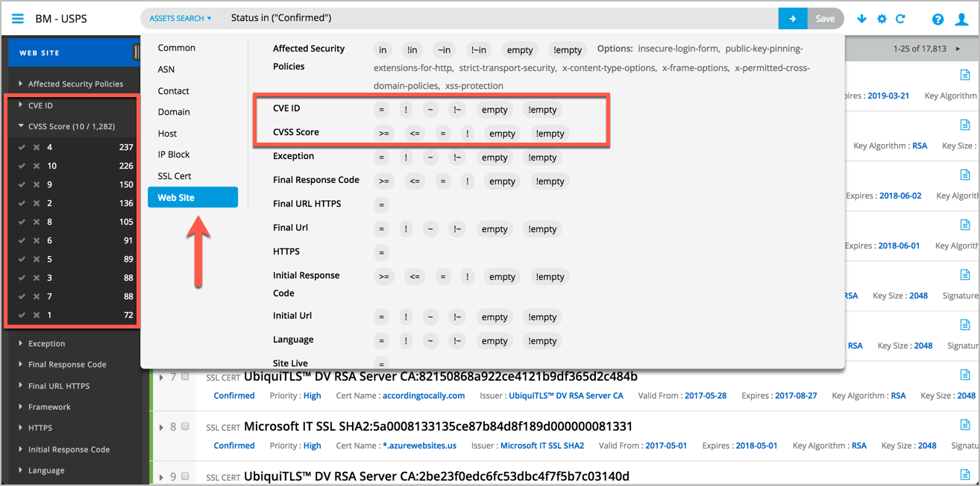Open settings via the gear icon
The image size is (980, 486).
pos(882,19)
